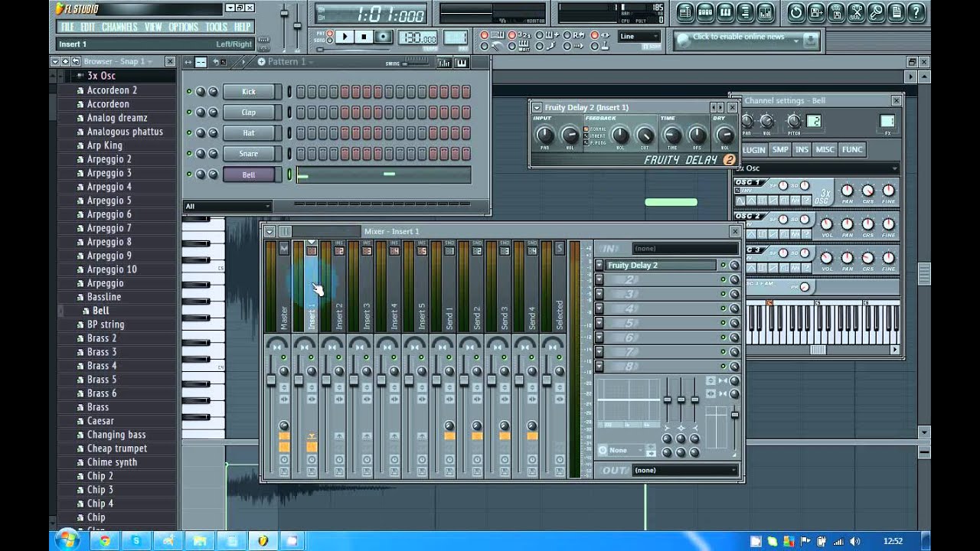Open the 3x Osc plugin selector dropdown

pyautogui.click(x=816, y=168)
